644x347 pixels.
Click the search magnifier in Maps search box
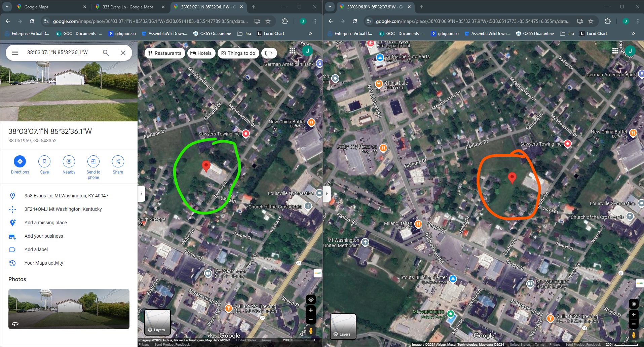coord(106,53)
